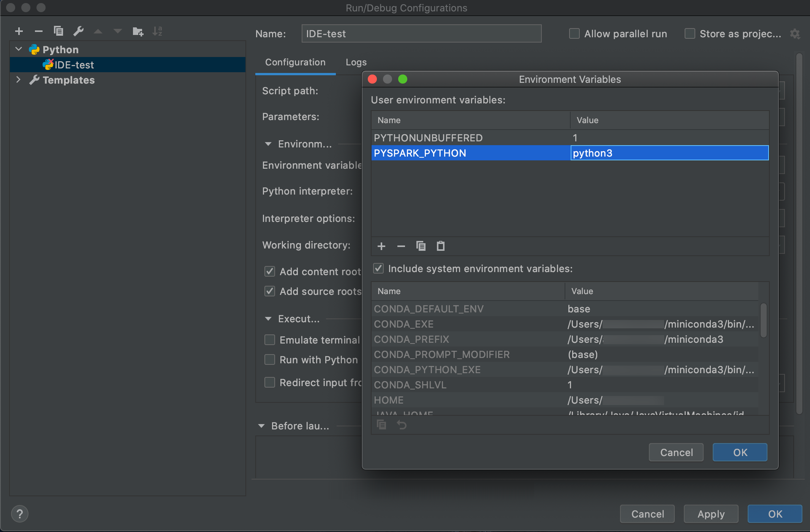The height and width of the screenshot is (532, 810).
Task: Click the Cancel button in dialog
Action: click(677, 452)
